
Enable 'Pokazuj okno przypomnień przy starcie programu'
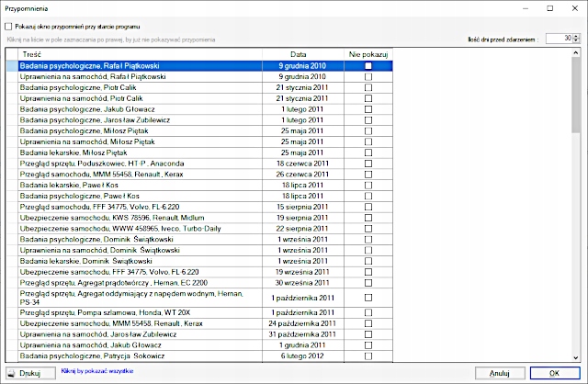coord(8,27)
